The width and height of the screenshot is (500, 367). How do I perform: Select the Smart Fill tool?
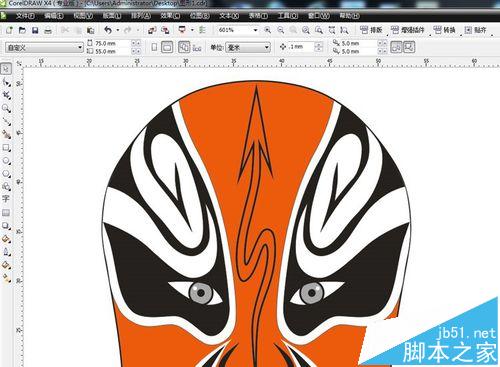click(x=6, y=134)
